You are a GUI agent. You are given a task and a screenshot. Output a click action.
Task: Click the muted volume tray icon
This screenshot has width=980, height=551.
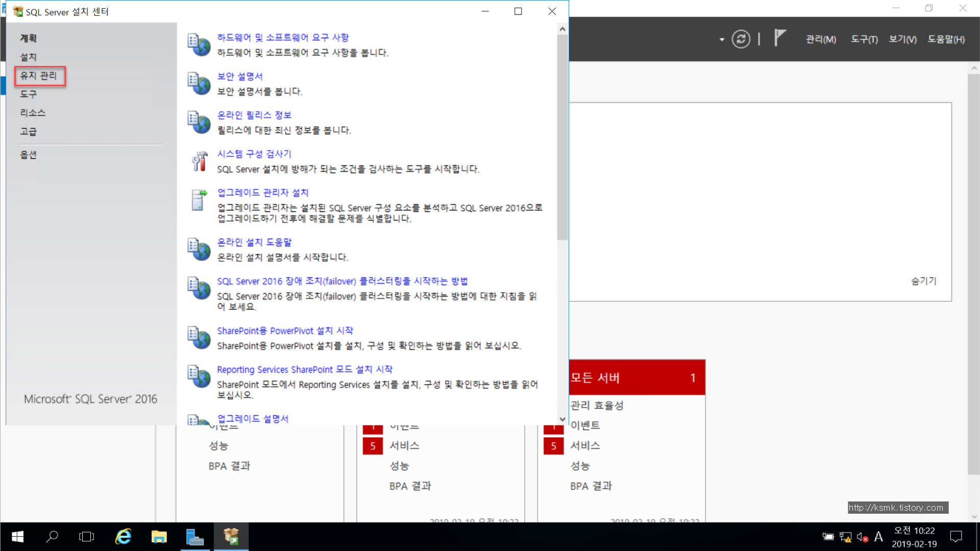point(862,537)
